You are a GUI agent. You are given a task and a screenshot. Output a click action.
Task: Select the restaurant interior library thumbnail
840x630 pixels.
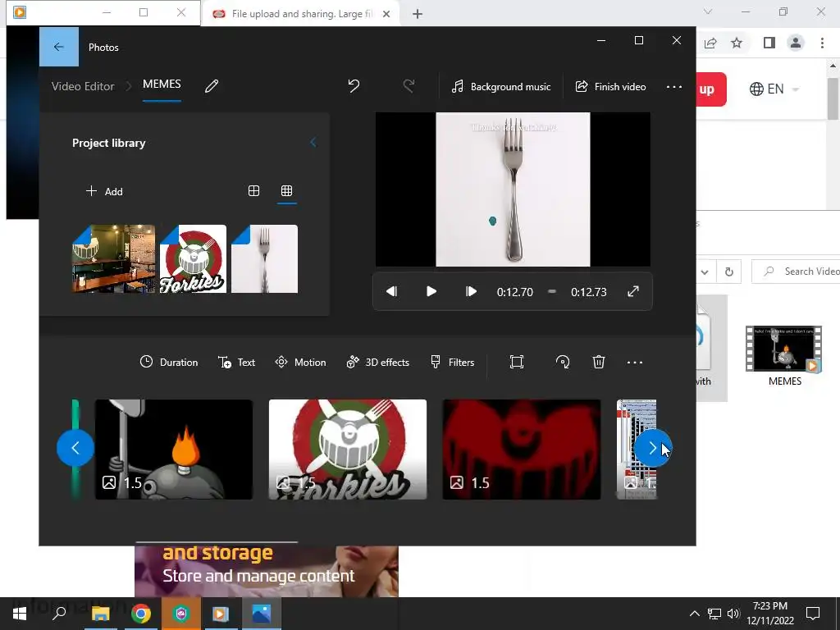(x=113, y=258)
